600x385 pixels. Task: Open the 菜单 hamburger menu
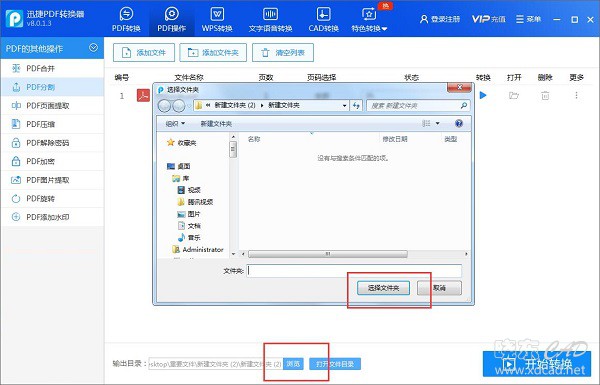pos(528,19)
